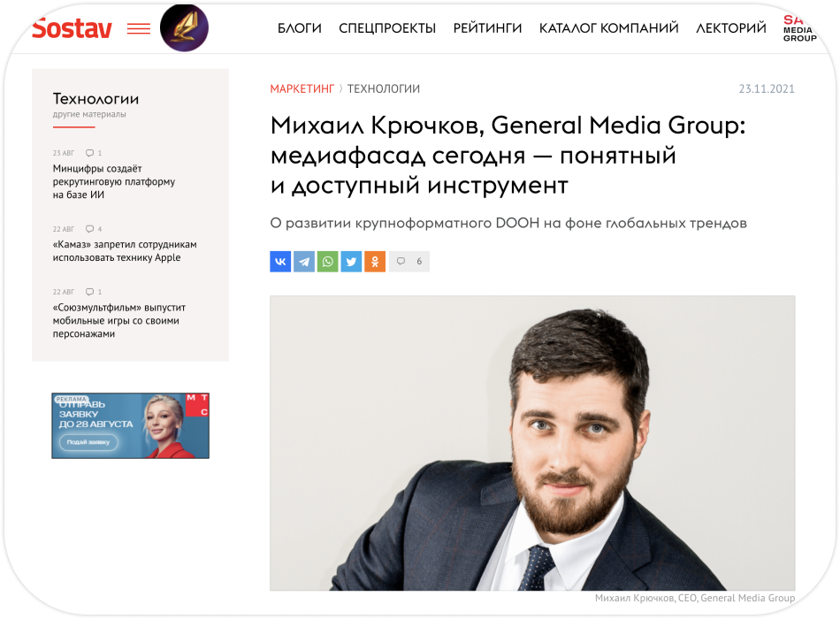Viewport: 840px width, 619px height.
Task: Read the Минцифры recruiting platform article
Action: click(x=113, y=181)
